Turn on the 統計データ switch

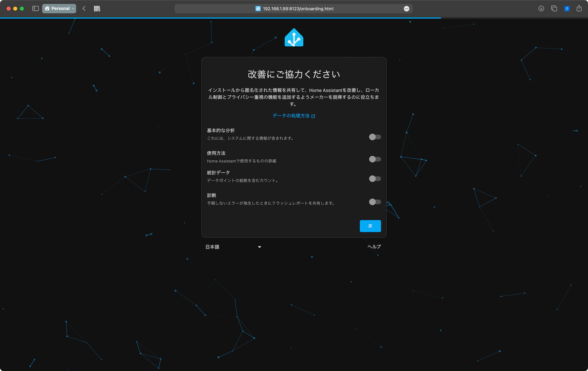coord(375,179)
